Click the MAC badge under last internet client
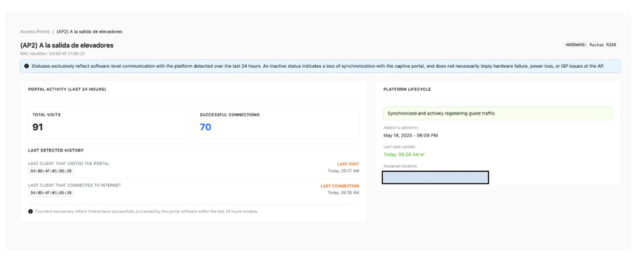This screenshot has width=644, height=256. pos(51,193)
